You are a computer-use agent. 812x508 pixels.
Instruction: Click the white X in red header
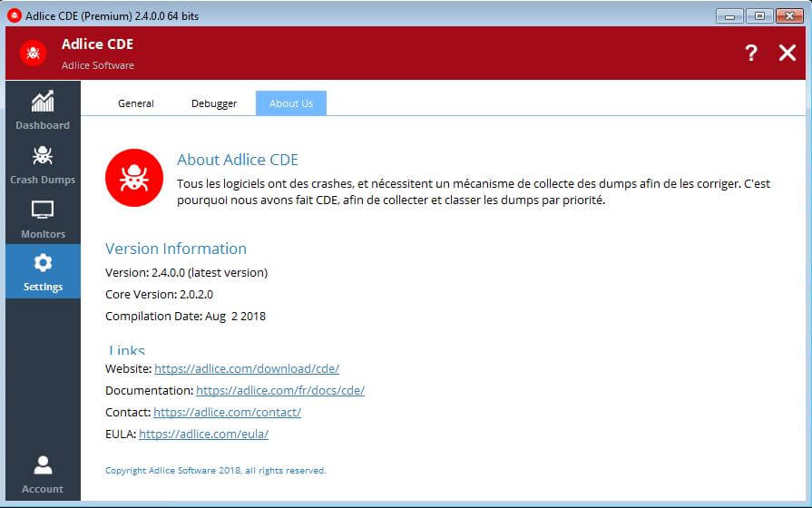(x=787, y=54)
